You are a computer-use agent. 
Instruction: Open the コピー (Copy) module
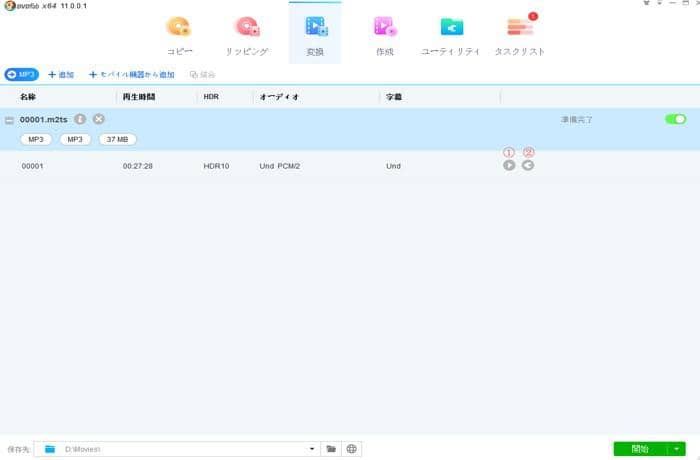tap(179, 36)
